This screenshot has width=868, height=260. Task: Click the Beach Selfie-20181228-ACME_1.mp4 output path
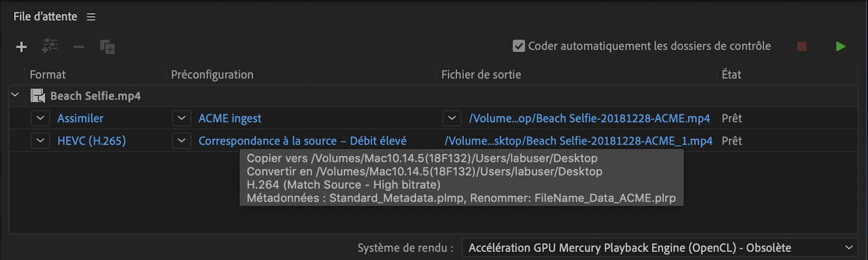(x=578, y=141)
